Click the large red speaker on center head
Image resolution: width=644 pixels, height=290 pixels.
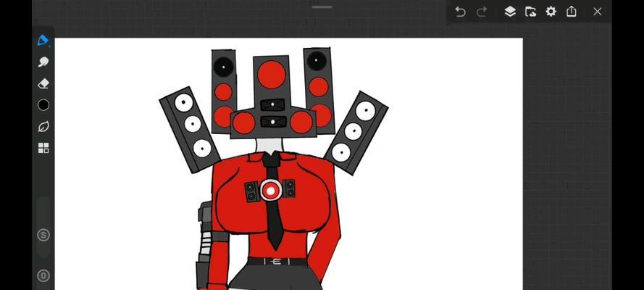[272, 75]
